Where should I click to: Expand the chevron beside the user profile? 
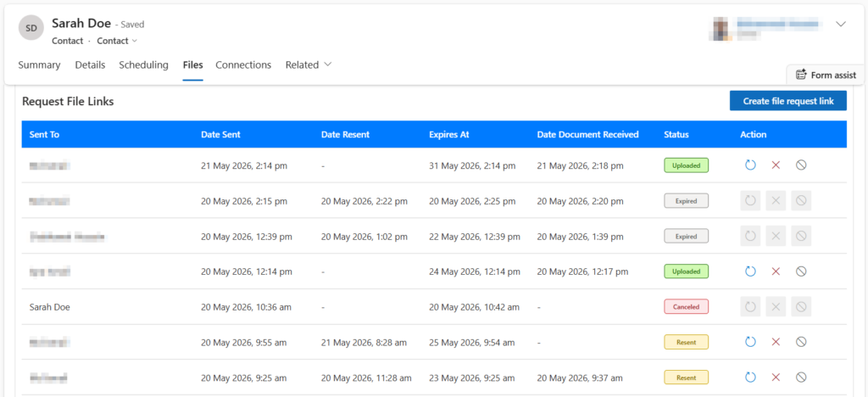[841, 24]
